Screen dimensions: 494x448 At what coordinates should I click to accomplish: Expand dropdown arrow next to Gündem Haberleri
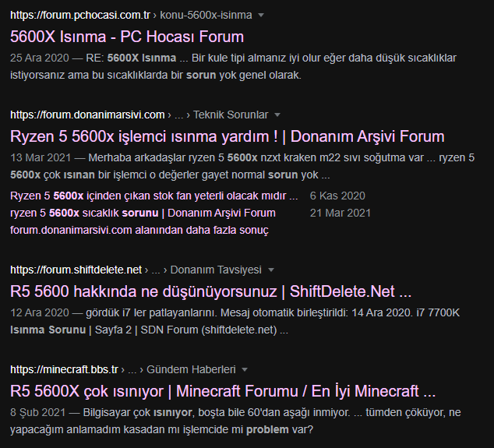[245, 369]
